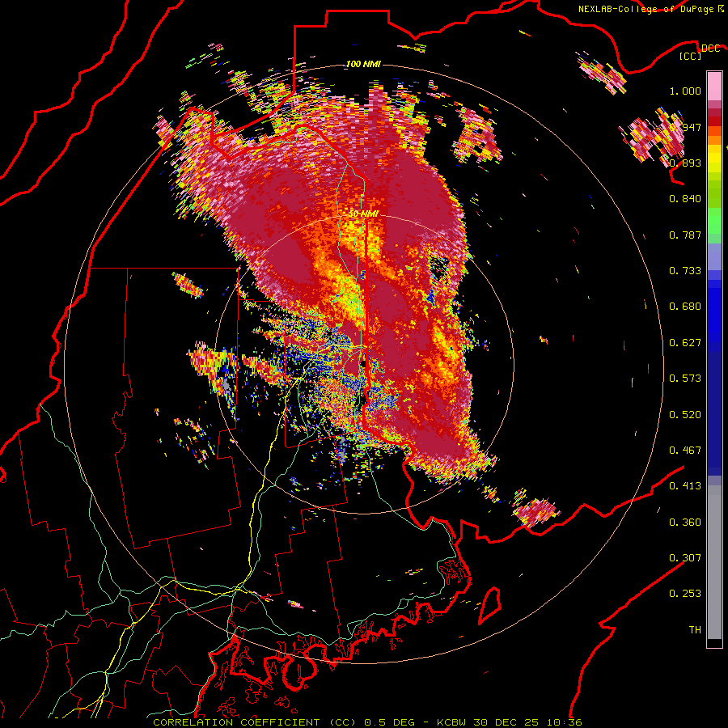728x728 pixels.
Task: Click the bright green segment of color bar
Action: coord(714,221)
